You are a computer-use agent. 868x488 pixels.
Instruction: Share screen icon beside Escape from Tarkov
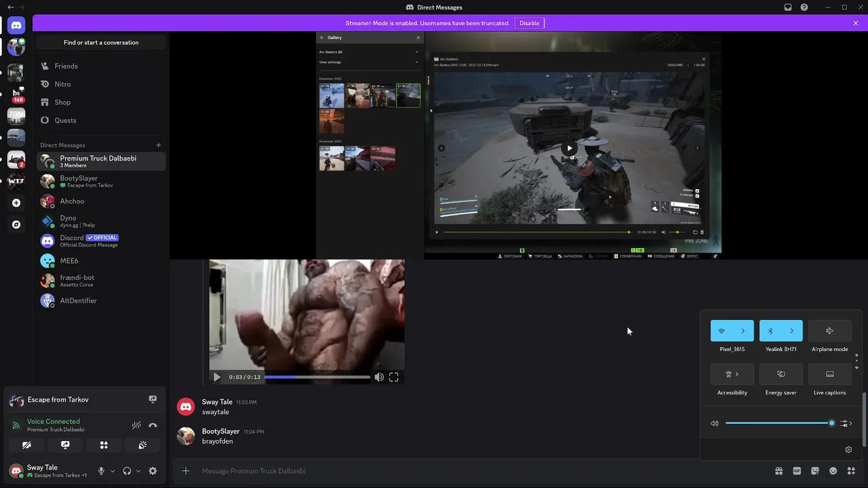153,400
